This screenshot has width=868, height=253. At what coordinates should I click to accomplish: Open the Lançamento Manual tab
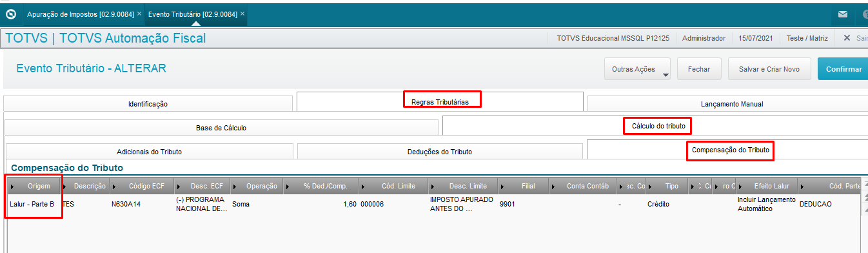(x=727, y=103)
